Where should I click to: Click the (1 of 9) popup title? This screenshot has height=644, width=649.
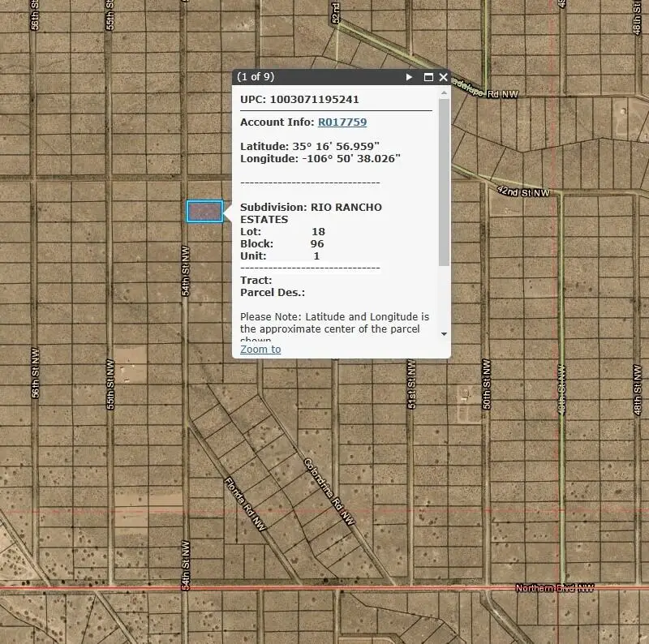coord(256,76)
